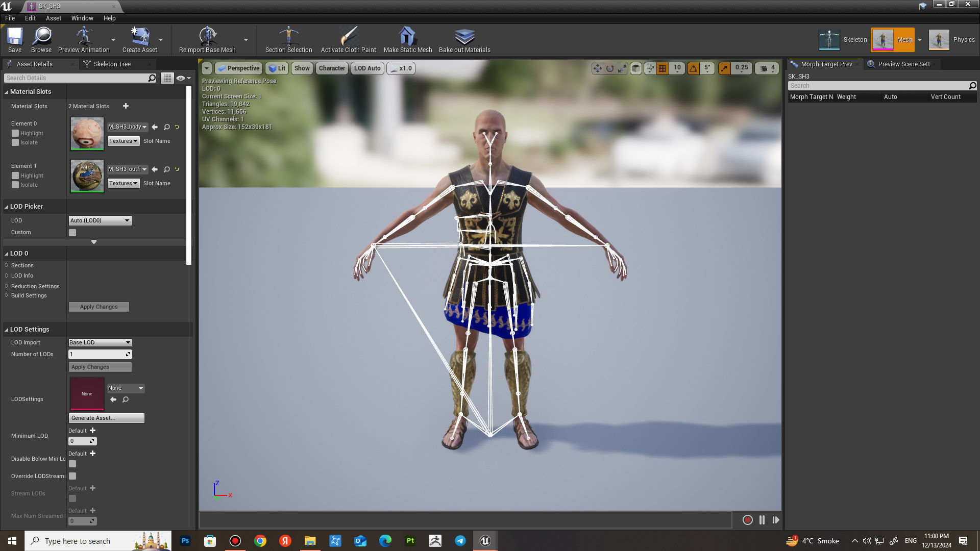Click the Perspective view button

[x=238, y=68]
